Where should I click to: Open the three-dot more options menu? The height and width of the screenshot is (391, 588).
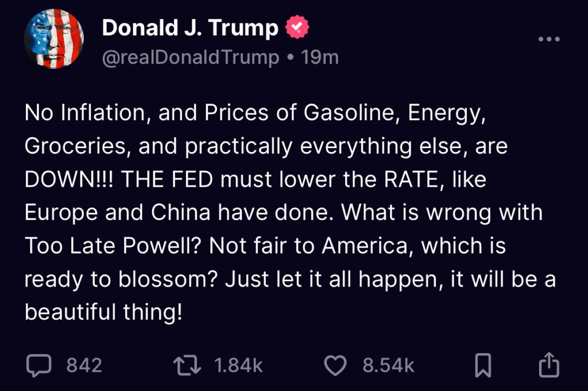(548, 38)
